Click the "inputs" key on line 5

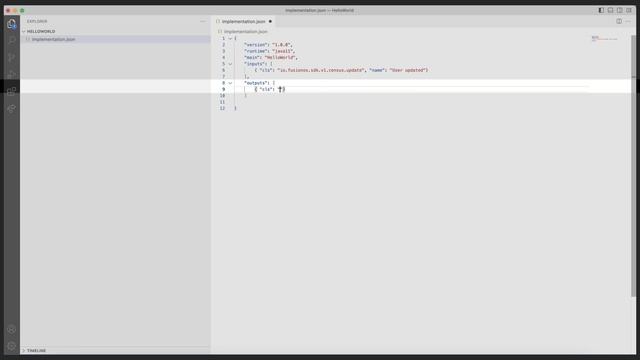point(255,64)
